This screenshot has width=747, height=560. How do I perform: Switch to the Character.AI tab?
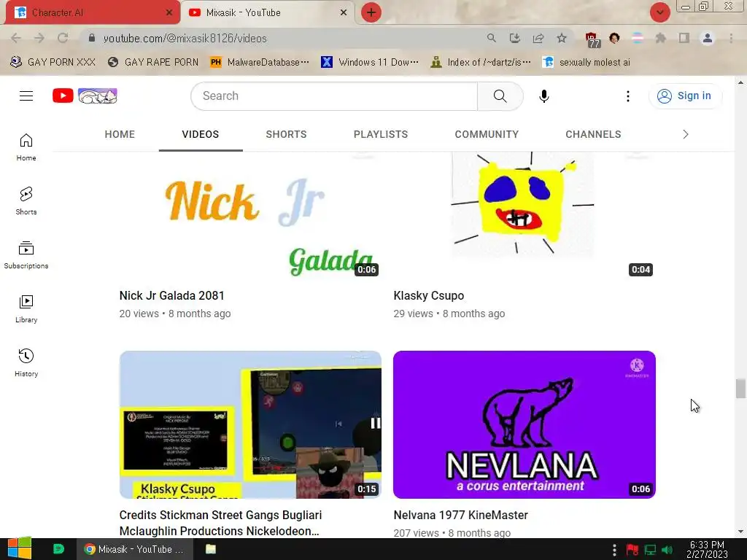(x=93, y=12)
